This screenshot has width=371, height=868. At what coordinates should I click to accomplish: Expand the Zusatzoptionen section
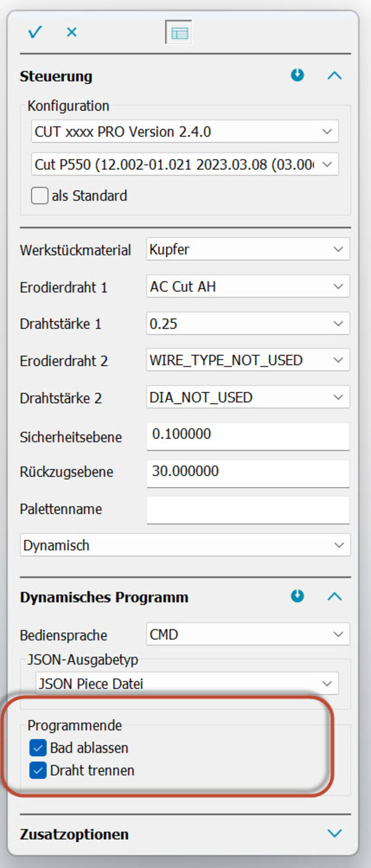click(x=334, y=833)
